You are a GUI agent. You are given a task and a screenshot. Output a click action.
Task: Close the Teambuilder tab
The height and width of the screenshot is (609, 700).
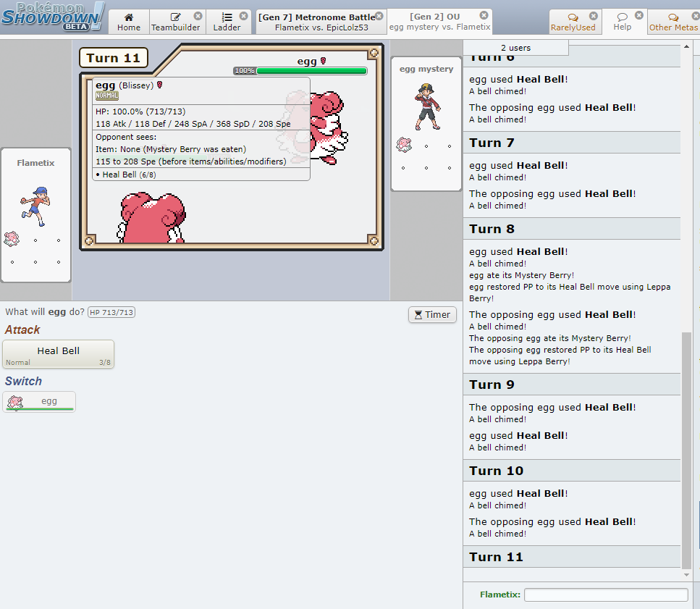click(198, 16)
